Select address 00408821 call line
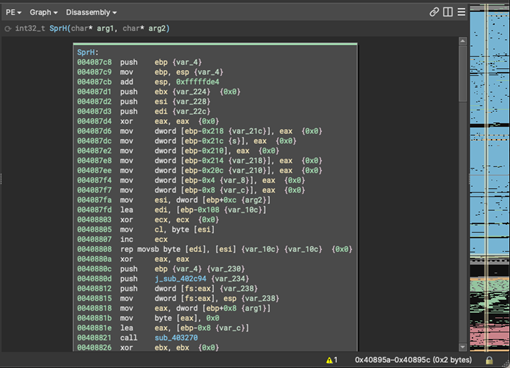Image resolution: width=510 pixels, height=368 pixels. click(x=94, y=338)
